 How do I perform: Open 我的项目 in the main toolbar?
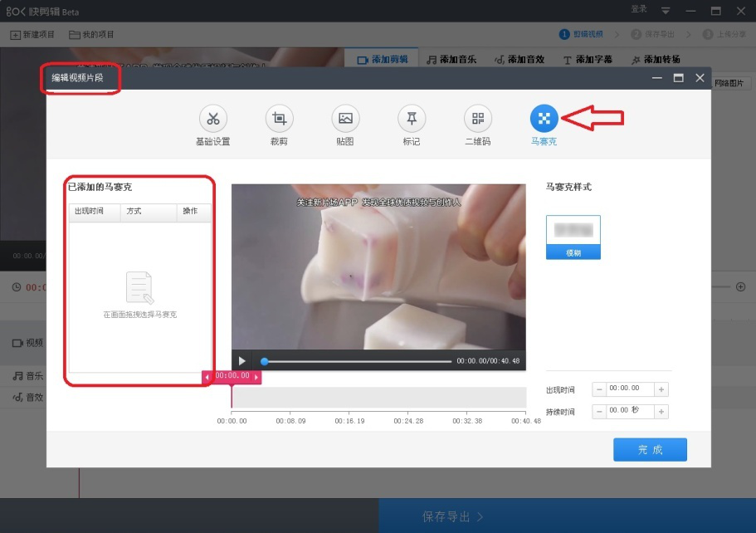91,35
